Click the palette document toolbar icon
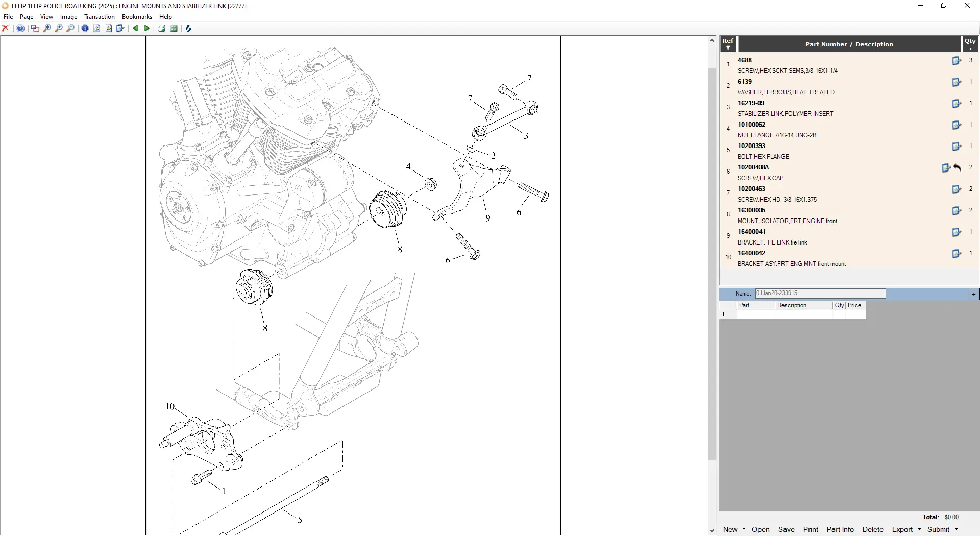The image size is (980, 536). point(97,29)
